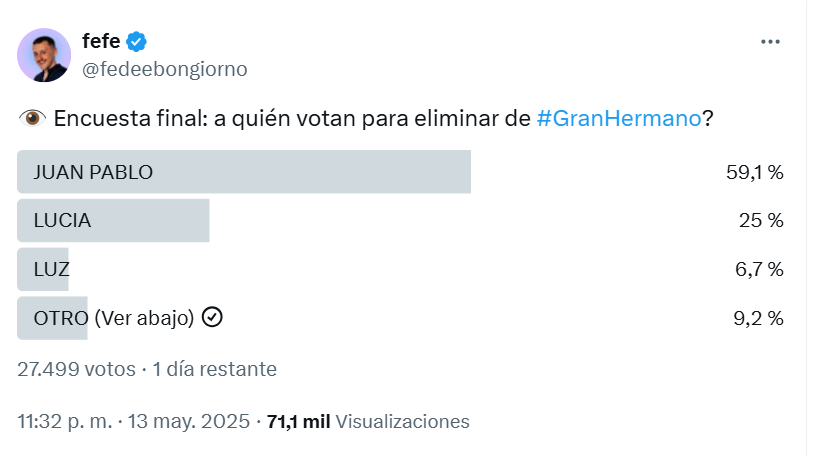Click the 6,7 % result for Luz
Viewport: 832px width, 456px height.
759,269
